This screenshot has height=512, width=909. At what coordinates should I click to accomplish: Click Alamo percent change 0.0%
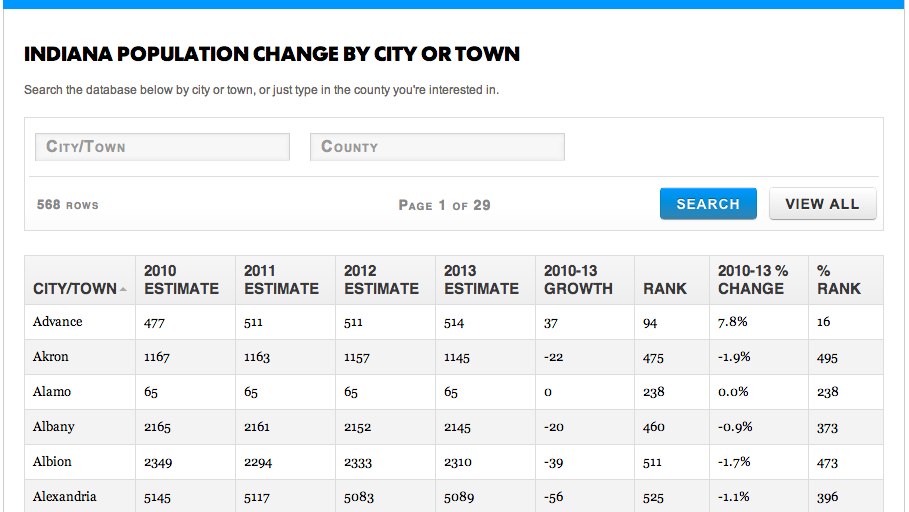click(733, 392)
